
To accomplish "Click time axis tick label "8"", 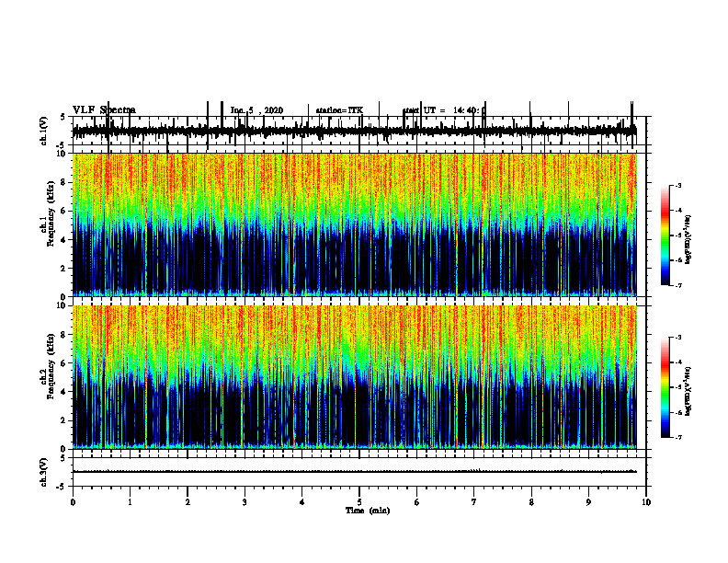I will [x=531, y=502].
